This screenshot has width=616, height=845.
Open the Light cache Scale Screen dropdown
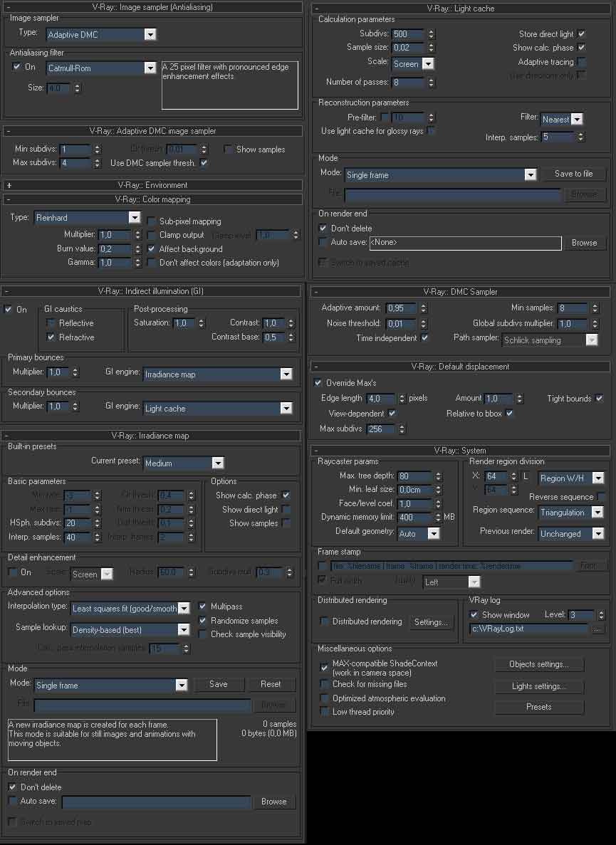pos(413,63)
